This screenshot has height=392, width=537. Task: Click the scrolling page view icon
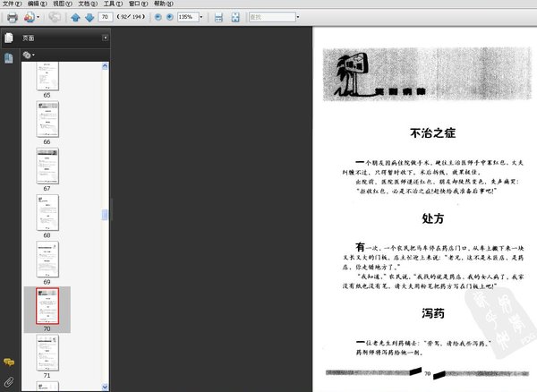click(x=218, y=17)
